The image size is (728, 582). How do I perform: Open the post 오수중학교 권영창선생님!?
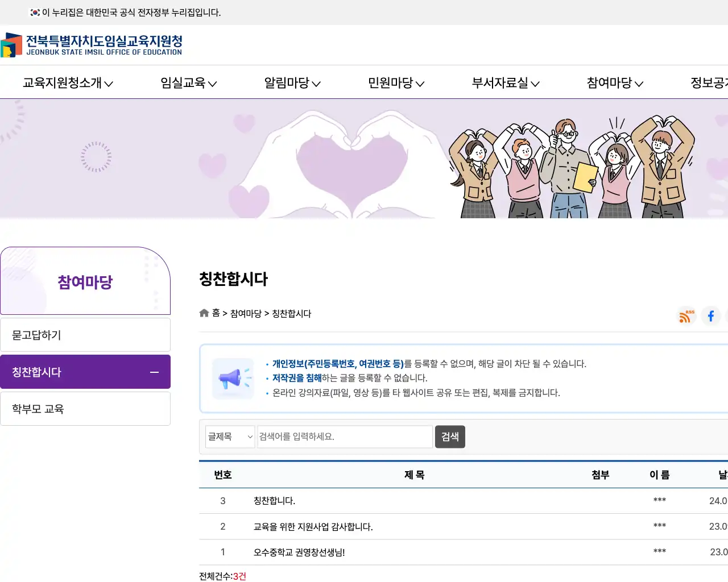(x=300, y=552)
